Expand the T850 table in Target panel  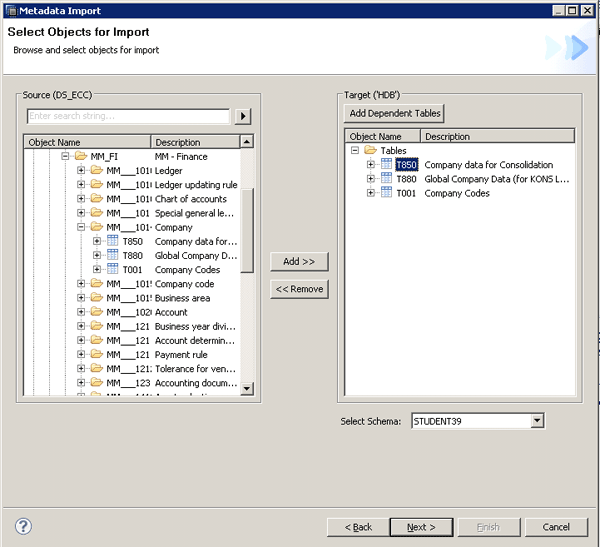(x=371, y=165)
